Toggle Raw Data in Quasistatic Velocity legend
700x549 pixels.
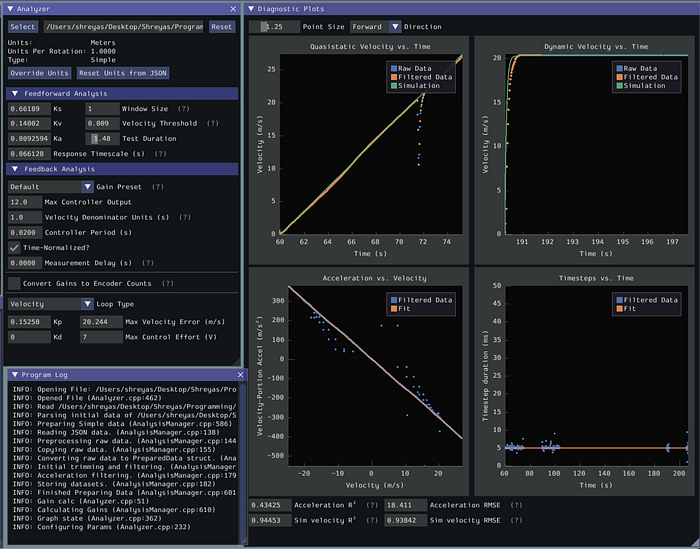(411, 68)
